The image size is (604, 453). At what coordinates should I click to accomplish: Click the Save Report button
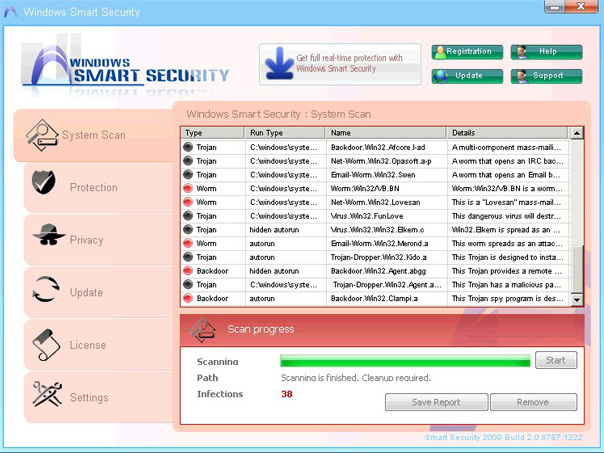[x=436, y=402]
